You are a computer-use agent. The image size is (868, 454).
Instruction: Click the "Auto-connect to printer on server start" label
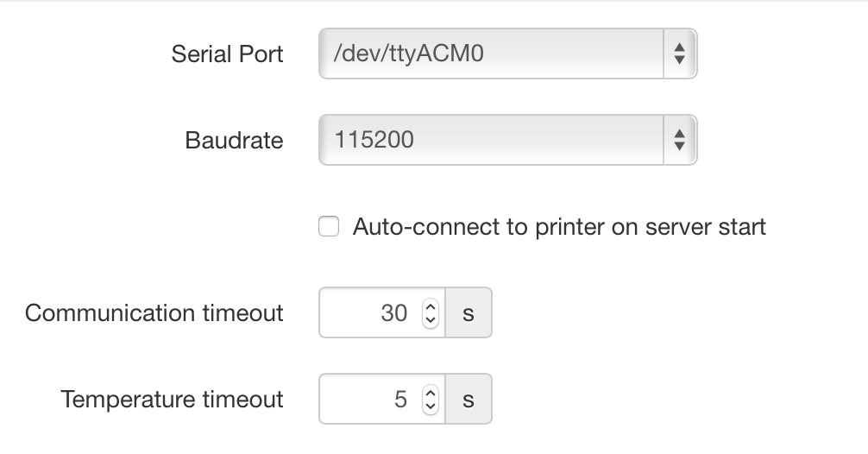[559, 227]
